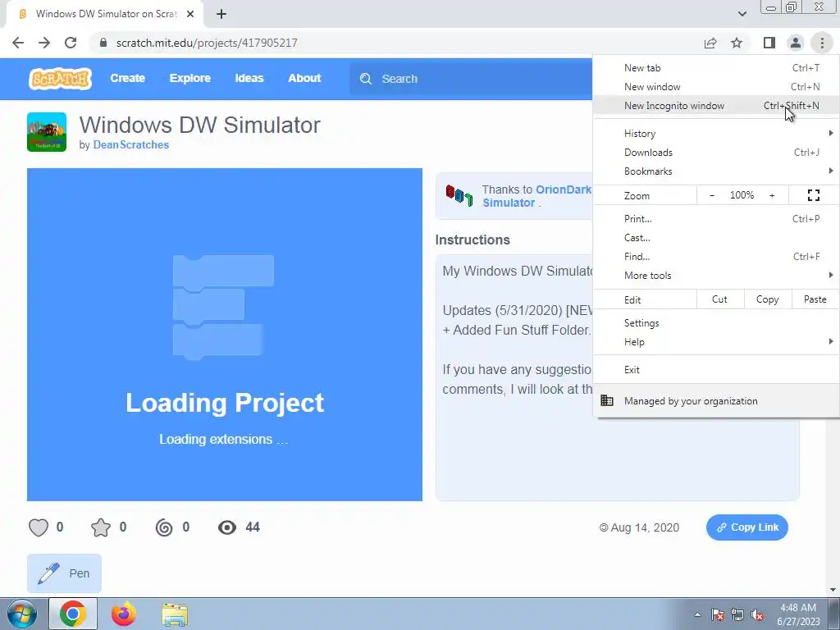Image resolution: width=840 pixels, height=630 pixels.
Task: Open the Explore page
Action: 190,78
